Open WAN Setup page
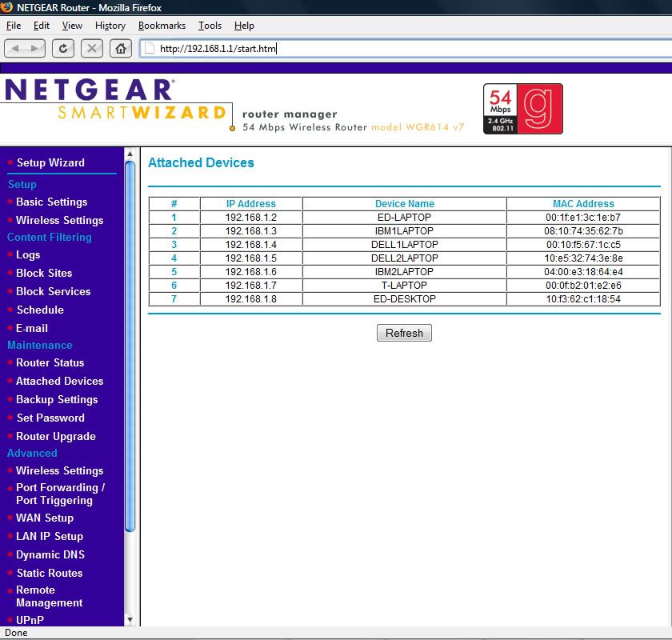672x640 pixels. click(x=45, y=518)
